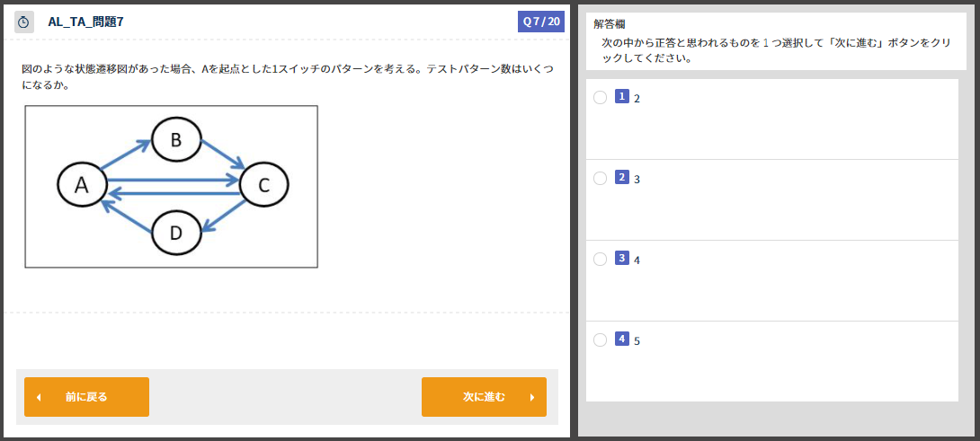The height and width of the screenshot is (441, 980).
Task: Click the stopwatch timer icon
Action: pos(23,22)
